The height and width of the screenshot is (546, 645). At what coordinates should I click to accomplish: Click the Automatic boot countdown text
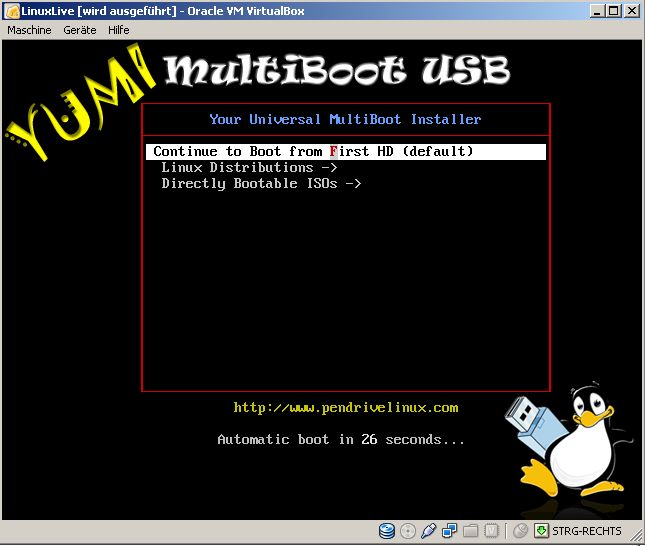(x=341, y=439)
